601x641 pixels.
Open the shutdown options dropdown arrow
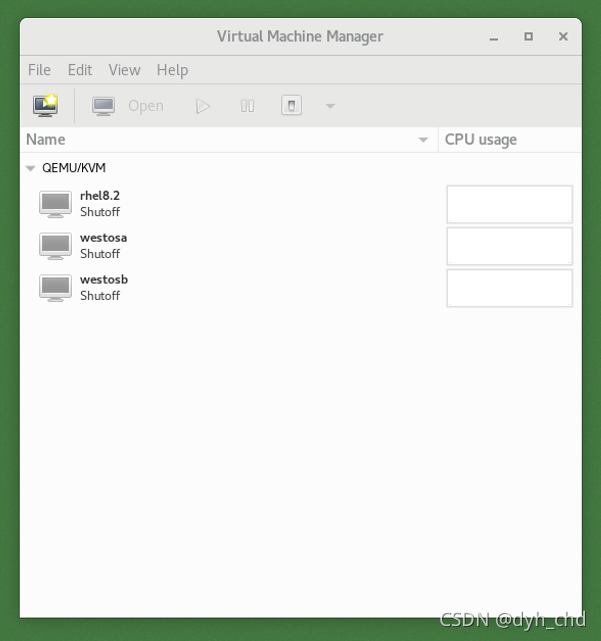[330, 106]
